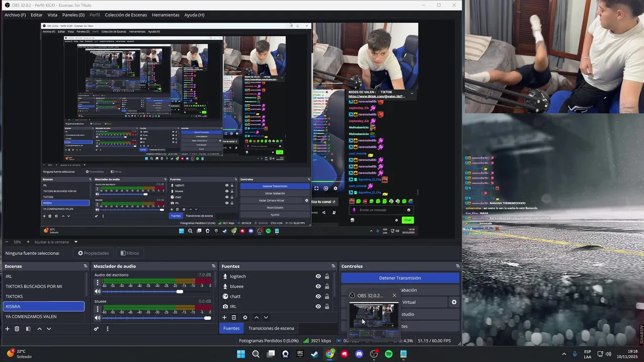This screenshot has height=362, width=644.
Task: Mute blueee channel speaker icon
Action: pos(98,318)
